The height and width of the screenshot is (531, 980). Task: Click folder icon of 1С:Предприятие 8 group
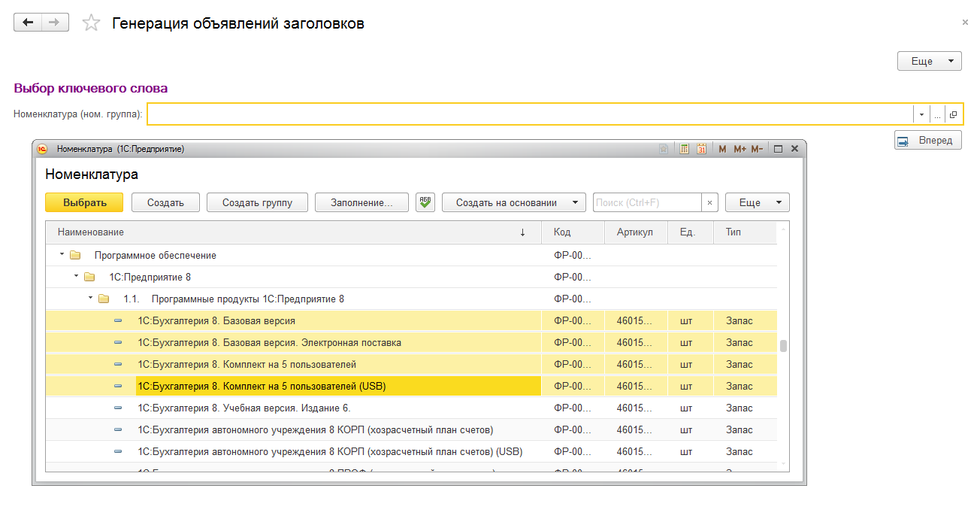click(x=89, y=278)
